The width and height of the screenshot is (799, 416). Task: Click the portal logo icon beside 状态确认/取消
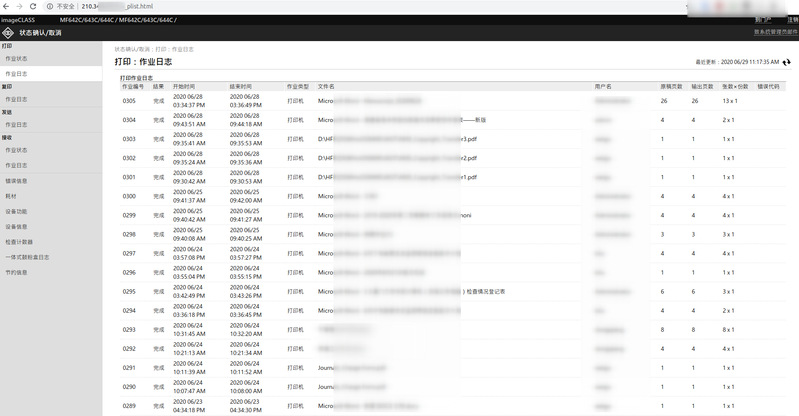click(9, 33)
